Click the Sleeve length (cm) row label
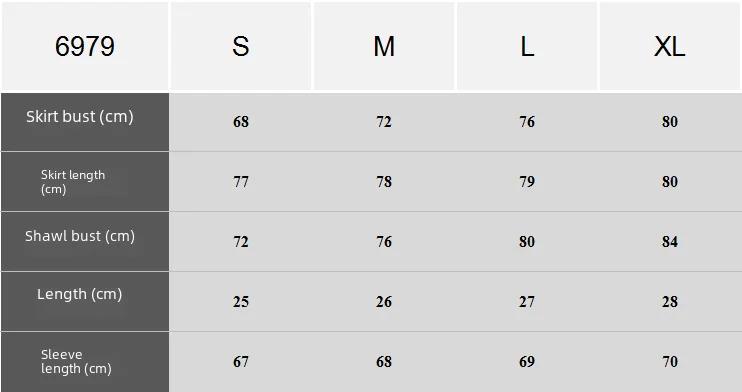The width and height of the screenshot is (742, 392). pyautogui.click(x=76, y=361)
